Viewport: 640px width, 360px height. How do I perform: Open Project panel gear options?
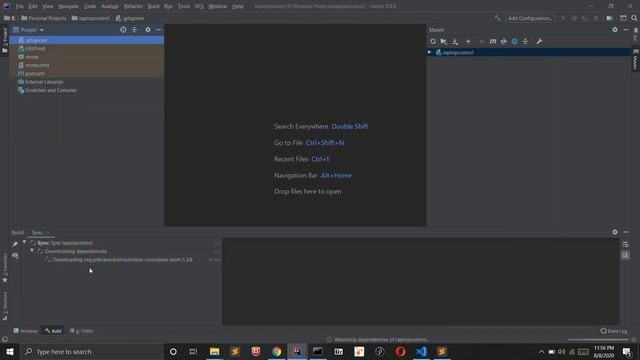pos(148,30)
